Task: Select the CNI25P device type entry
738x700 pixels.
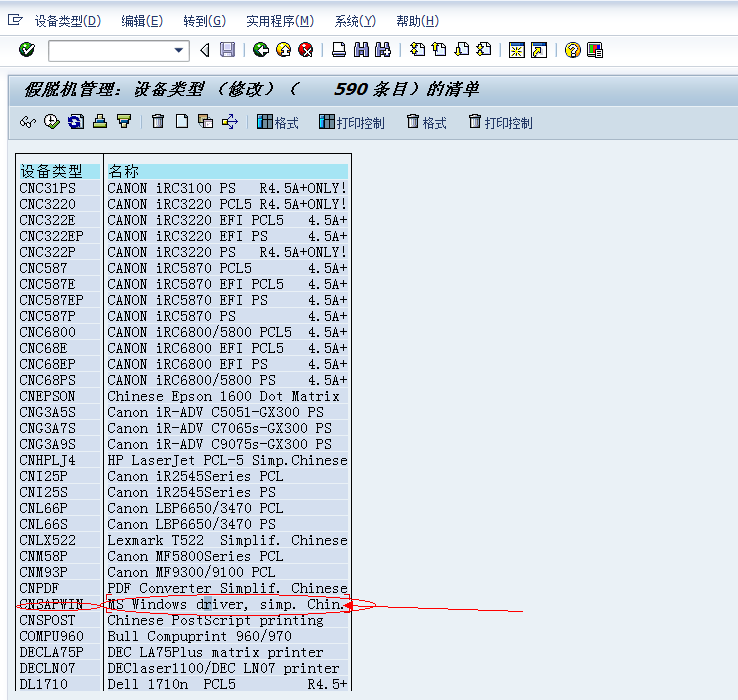Action: [43, 476]
